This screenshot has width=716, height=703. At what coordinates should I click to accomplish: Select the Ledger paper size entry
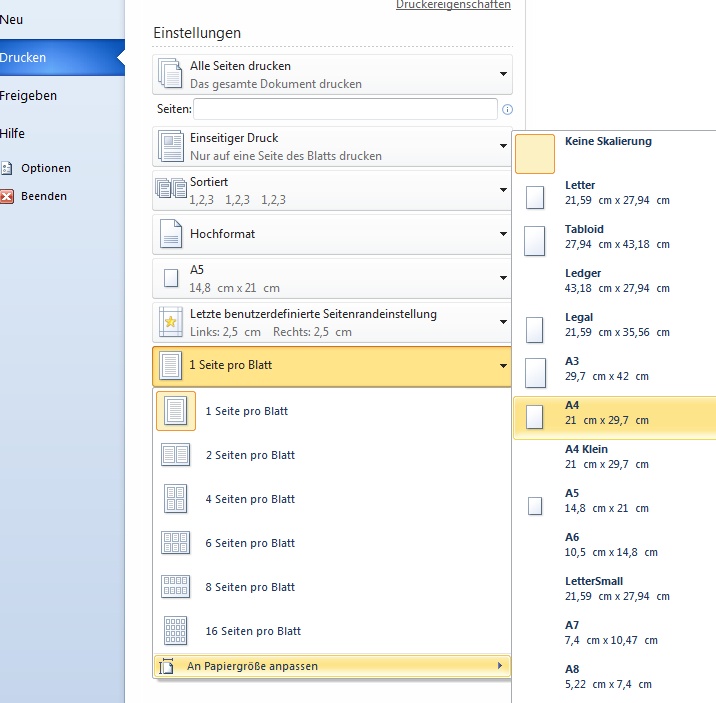[x=615, y=281]
